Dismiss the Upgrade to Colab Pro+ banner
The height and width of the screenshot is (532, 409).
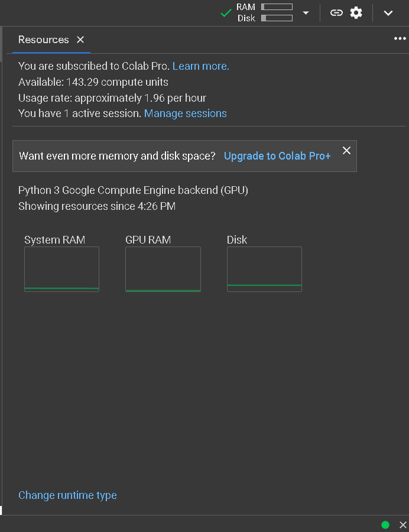(346, 150)
